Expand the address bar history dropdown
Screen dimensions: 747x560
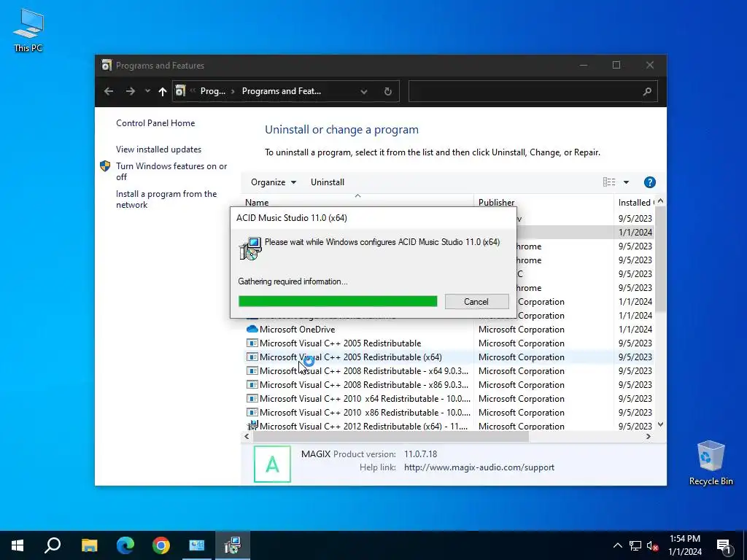tap(364, 91)
